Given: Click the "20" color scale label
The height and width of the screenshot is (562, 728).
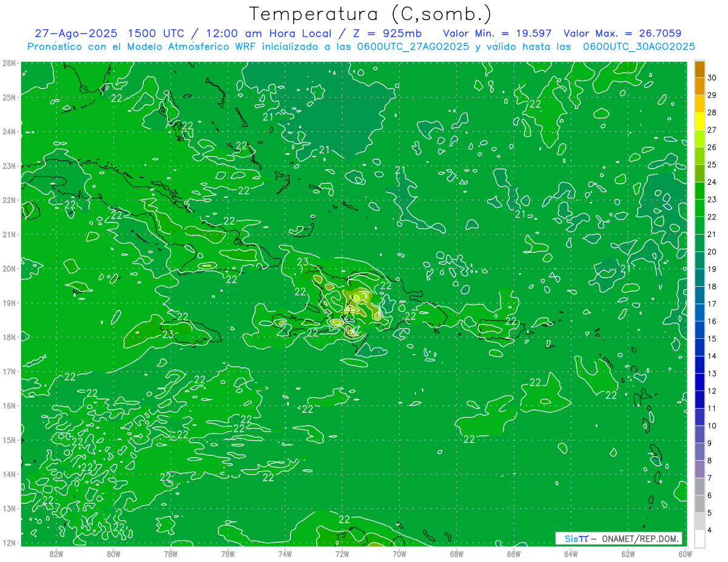Looking at the screenshot, I should (x=712, y=252).
